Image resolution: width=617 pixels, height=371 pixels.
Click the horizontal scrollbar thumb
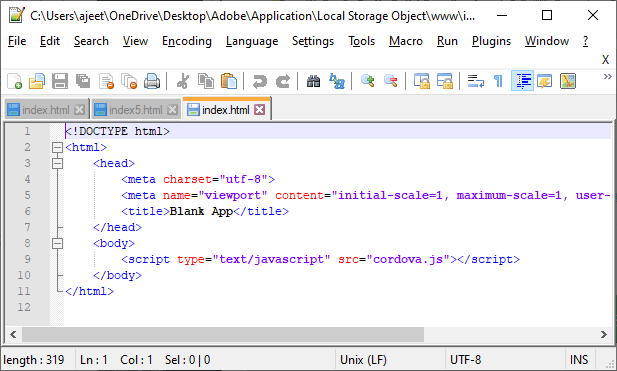tap(223, 334)
